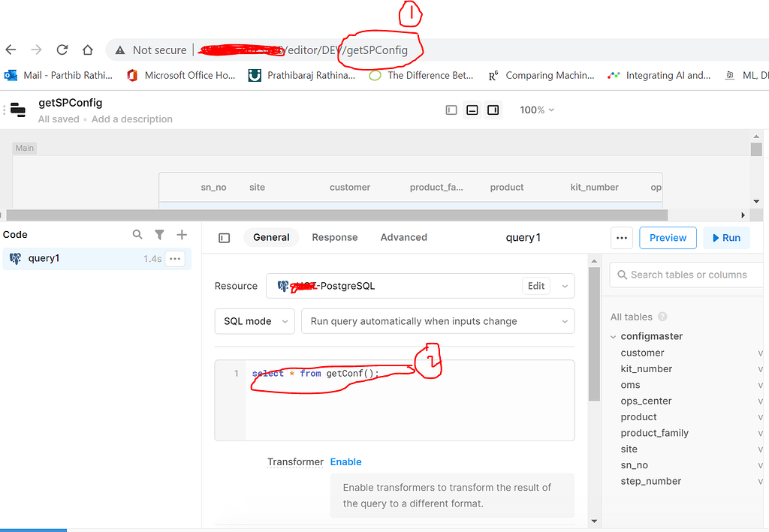Add new query with plus icon
Image resolution: width=769 pixels, height=532 pixels.
coord(182,235)
